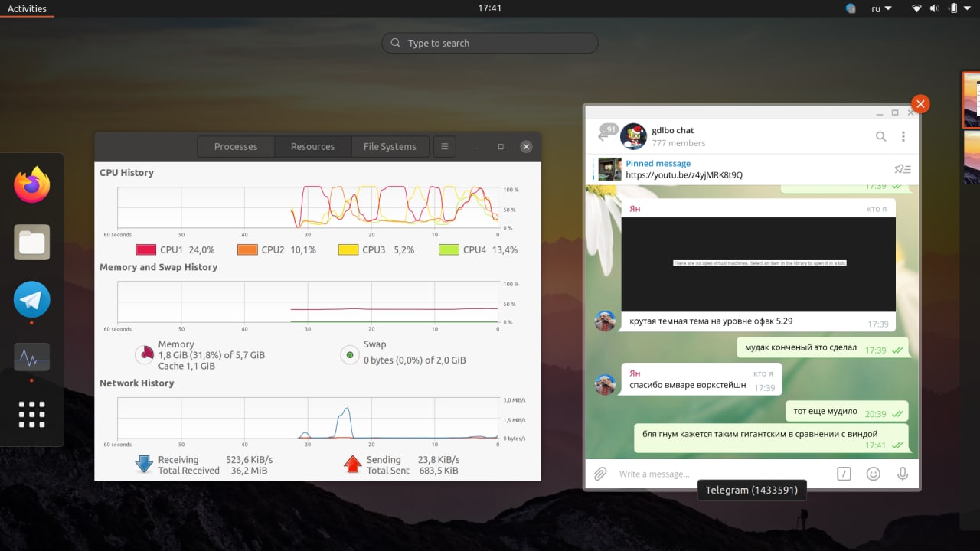Screen dimensions: 980x551
Task: Click the Wi-Fi status icon
Action: click(x=916, y=8)
